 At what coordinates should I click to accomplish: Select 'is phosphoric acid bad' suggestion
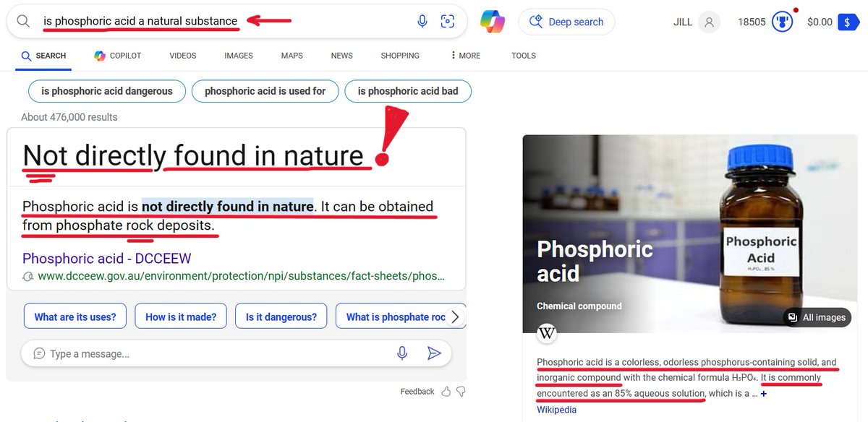point(408,91)
